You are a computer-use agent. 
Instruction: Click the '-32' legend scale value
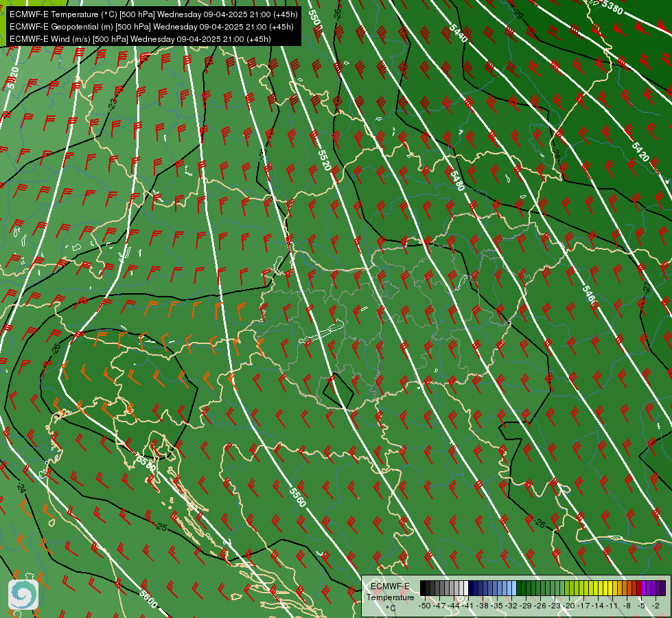[x=511, y=606]
